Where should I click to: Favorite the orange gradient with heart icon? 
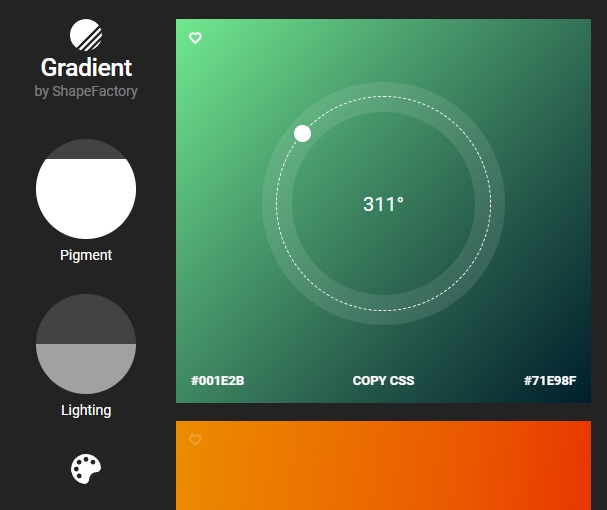pos(195,440)
